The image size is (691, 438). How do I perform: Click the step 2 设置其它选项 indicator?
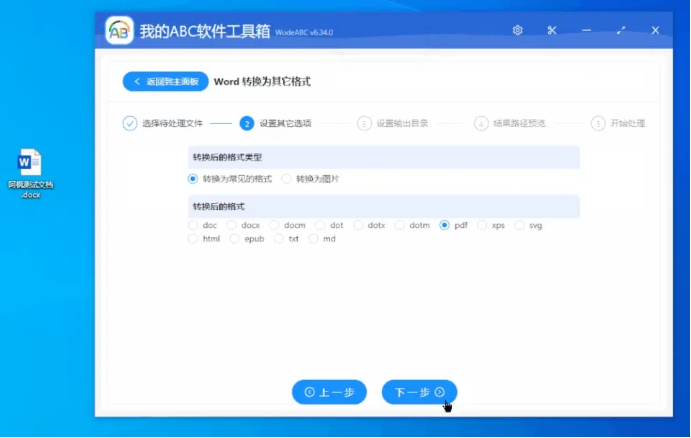coord(246,124)
